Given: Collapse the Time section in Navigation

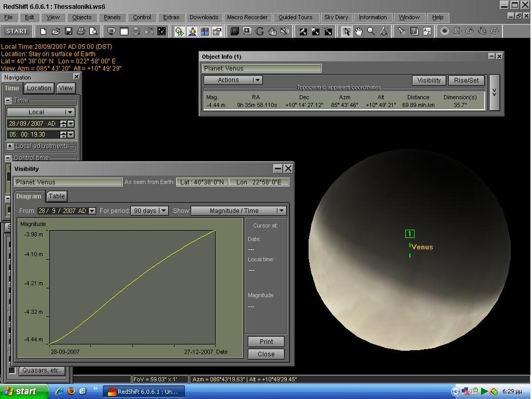Looking at the screenshot, I should [9, 101].
